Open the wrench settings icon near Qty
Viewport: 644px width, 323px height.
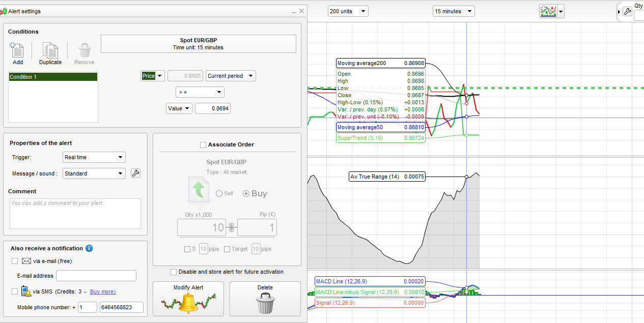pyautogui.click(x=627, y=11)
